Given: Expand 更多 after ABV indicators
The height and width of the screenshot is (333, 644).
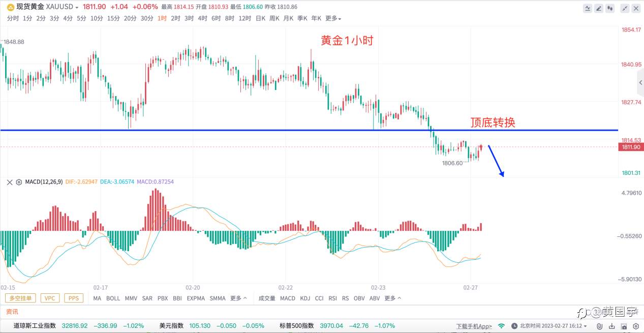Looking at the screenshot, I should tap(393, 298).
